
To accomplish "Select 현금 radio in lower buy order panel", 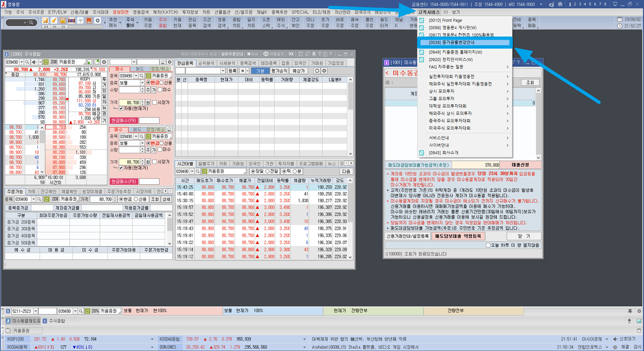I will pos(148,143).
